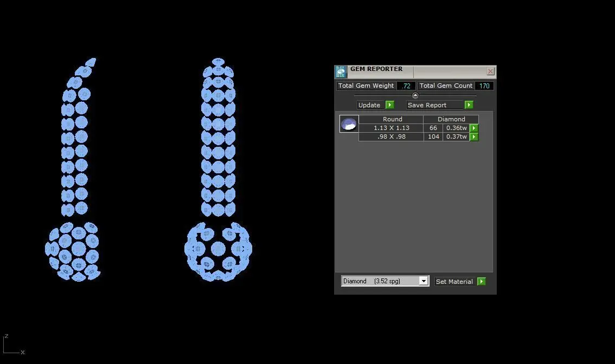Click the Round column header
615x364 pixels.
[x=391, y=119]
